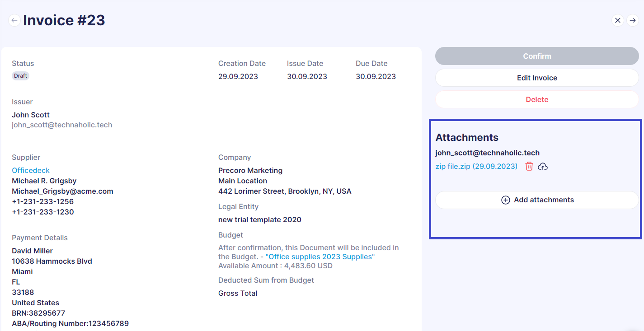Select the United States country line
The width and height of the screenshot is (644, 331).
35,303
